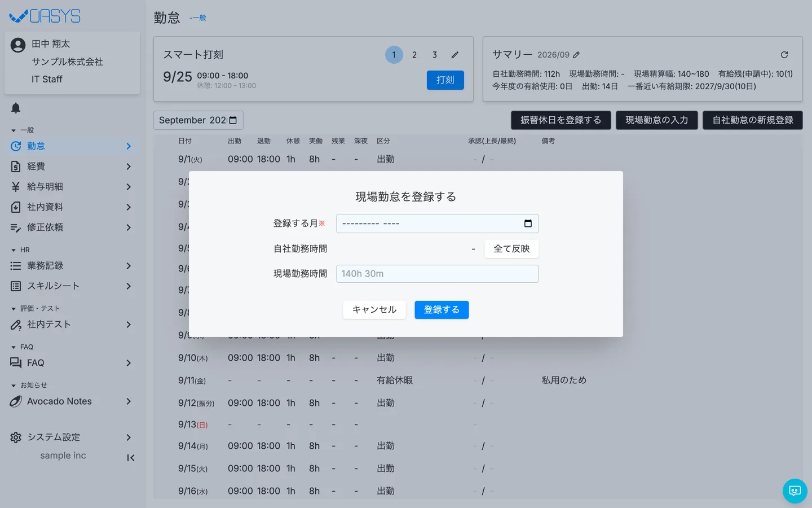
Task: Open 業務記録 in the sidebar
Action: coord(72,266)
